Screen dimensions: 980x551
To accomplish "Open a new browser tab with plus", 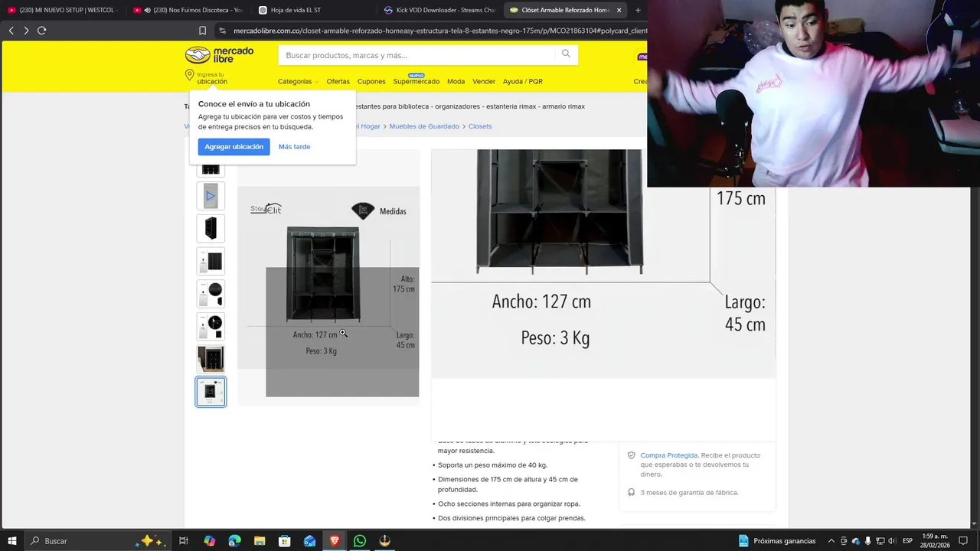I will click(x=638, y=10).
